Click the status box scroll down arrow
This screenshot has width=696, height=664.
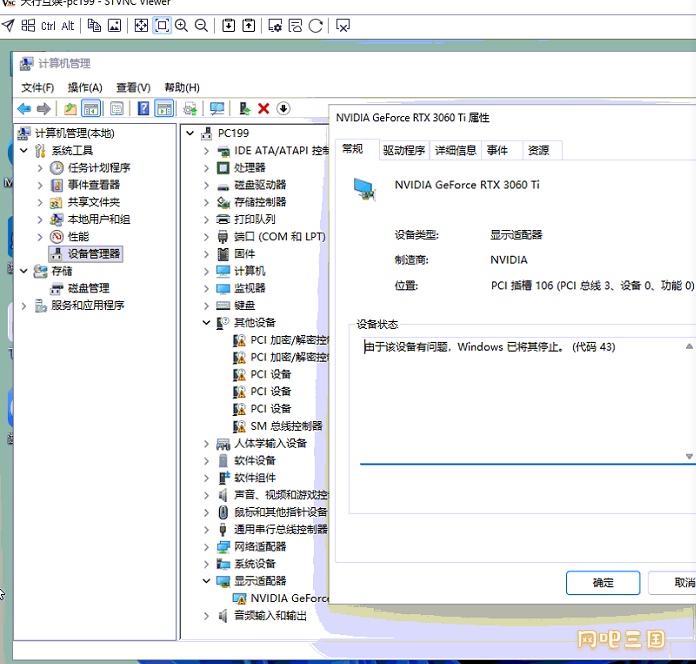(x=689, y=456)
